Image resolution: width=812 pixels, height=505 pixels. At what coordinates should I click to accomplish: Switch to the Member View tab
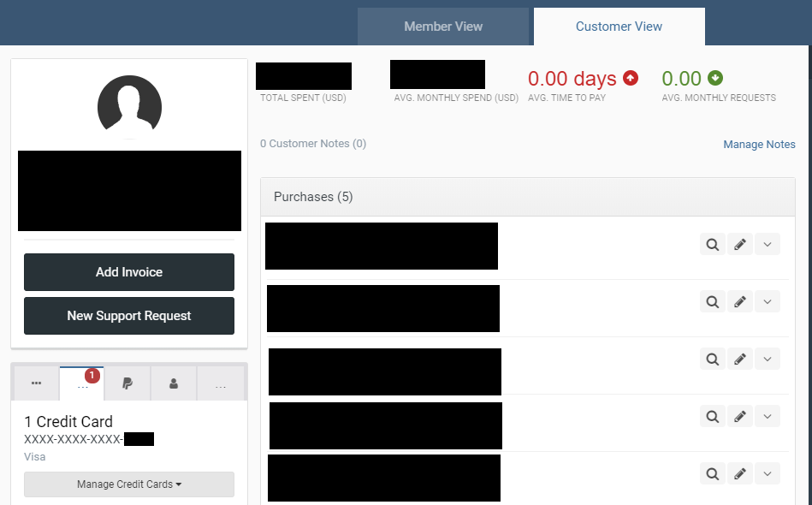point(442,27)
